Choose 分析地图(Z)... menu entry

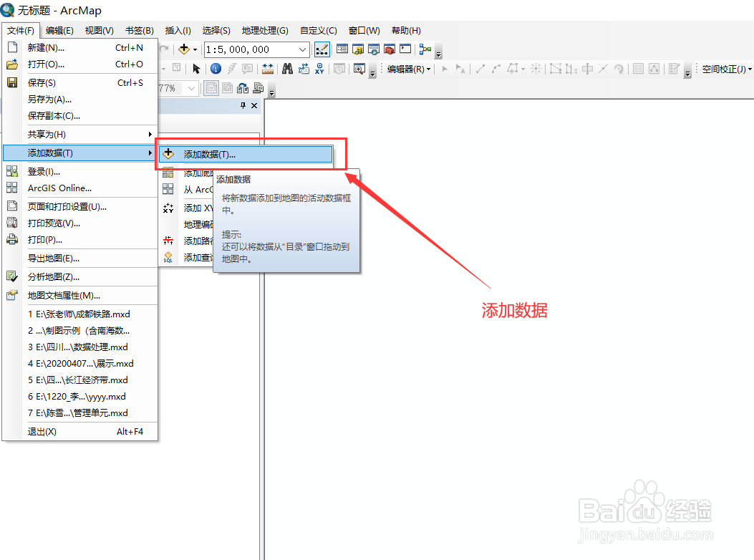pyautogui.click(x=80, y=277)
